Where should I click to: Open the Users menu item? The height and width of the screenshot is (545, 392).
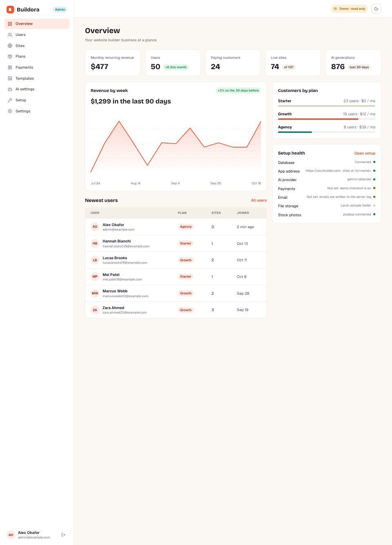coord(37,35)
